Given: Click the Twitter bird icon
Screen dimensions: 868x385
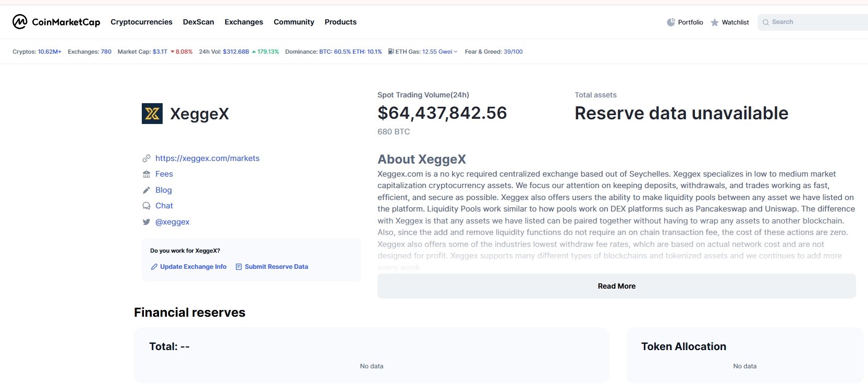Looking at the screenshot, I should (x=146, y=222).
